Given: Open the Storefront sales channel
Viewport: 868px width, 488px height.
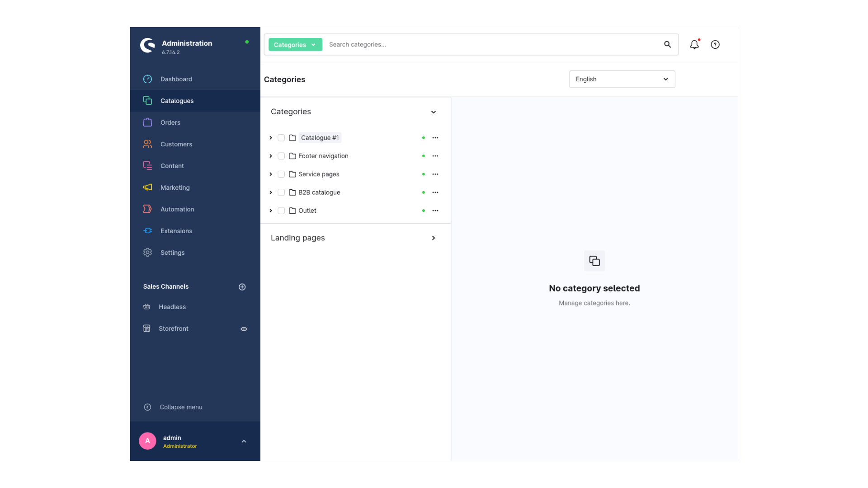Looking at the screenshot, I should pyautogui.click(x=174, y=328).
